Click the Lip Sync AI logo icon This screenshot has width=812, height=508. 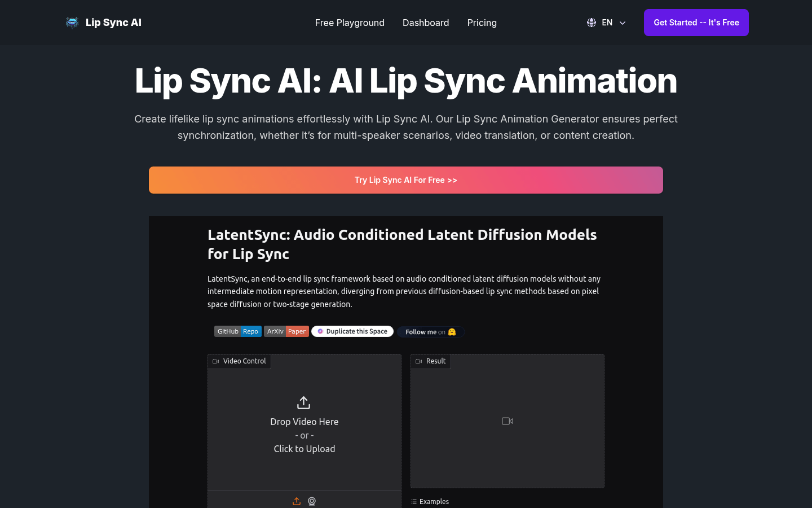[x=72, y=23]
